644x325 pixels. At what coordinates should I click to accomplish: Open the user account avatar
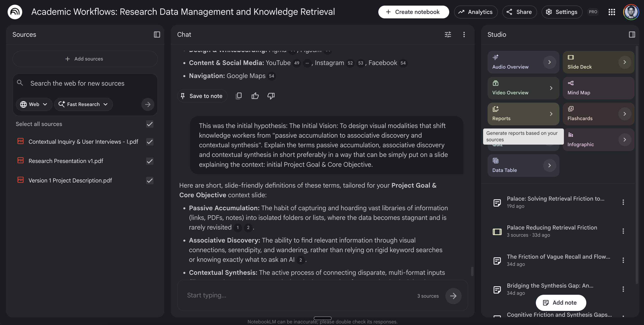(x=631, y=12)
